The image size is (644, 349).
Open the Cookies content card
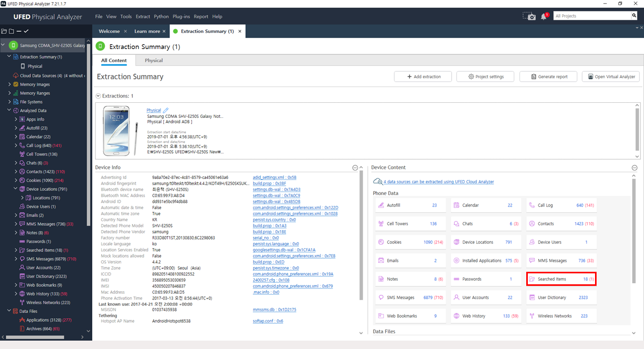(x=410, y=242)
